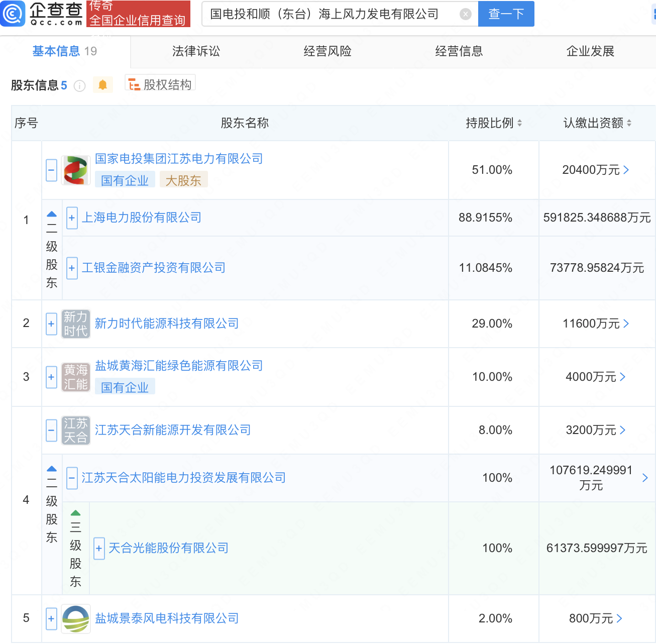656x644 pixels.
Task: Click the orange bell alert icon
Action: tap(102, 85)
